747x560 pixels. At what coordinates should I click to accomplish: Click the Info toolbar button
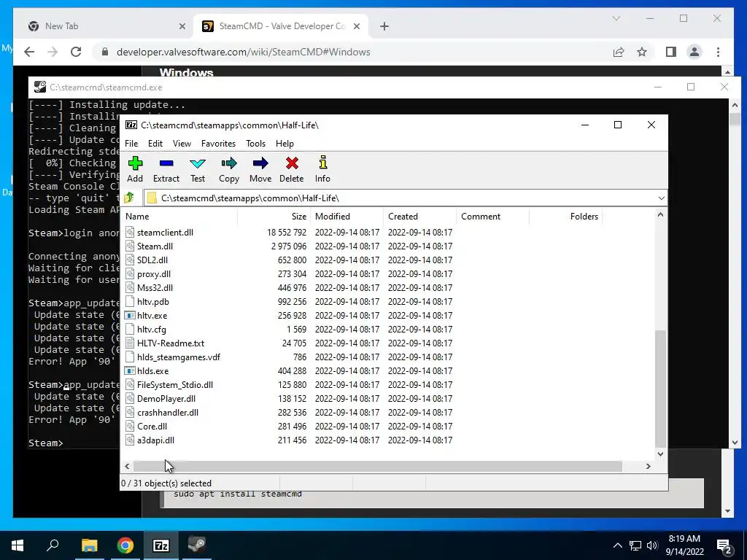tap(322, 169)
